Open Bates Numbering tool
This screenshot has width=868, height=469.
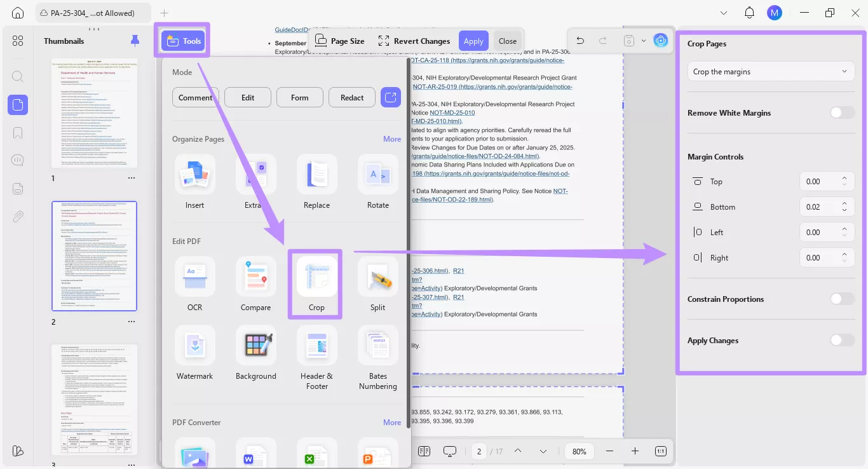coord(378,358)
